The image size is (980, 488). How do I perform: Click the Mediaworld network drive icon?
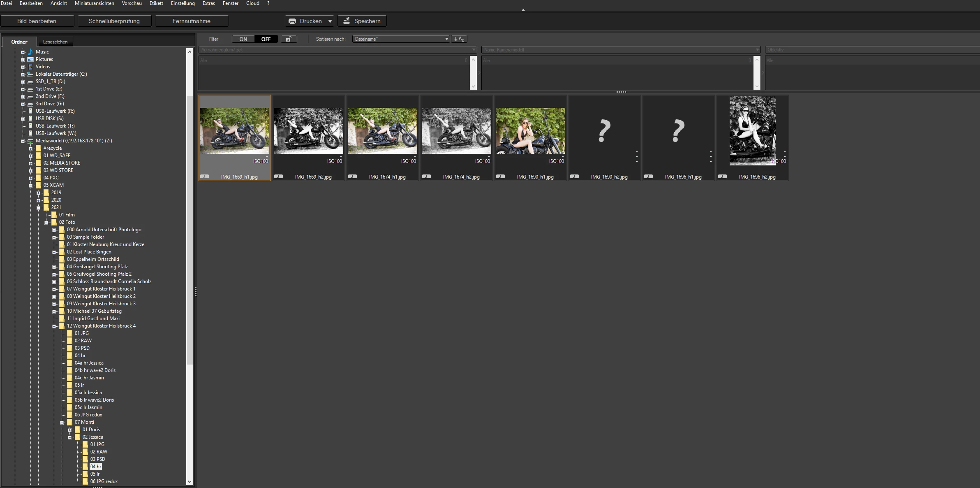[30, 141]
